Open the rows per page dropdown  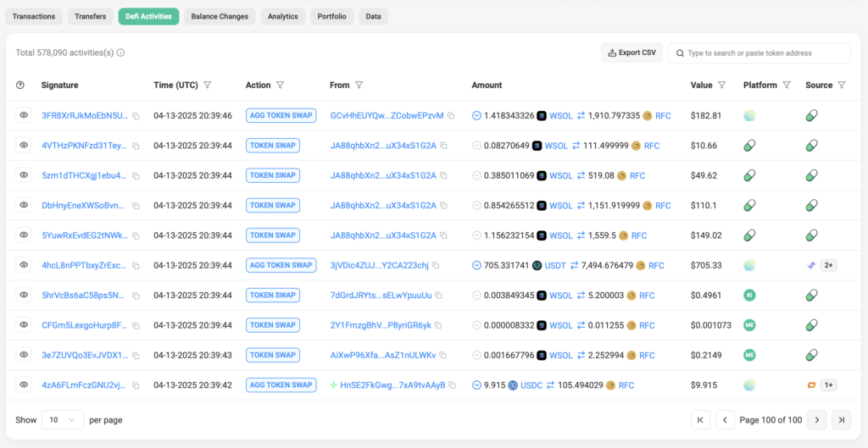63,420
